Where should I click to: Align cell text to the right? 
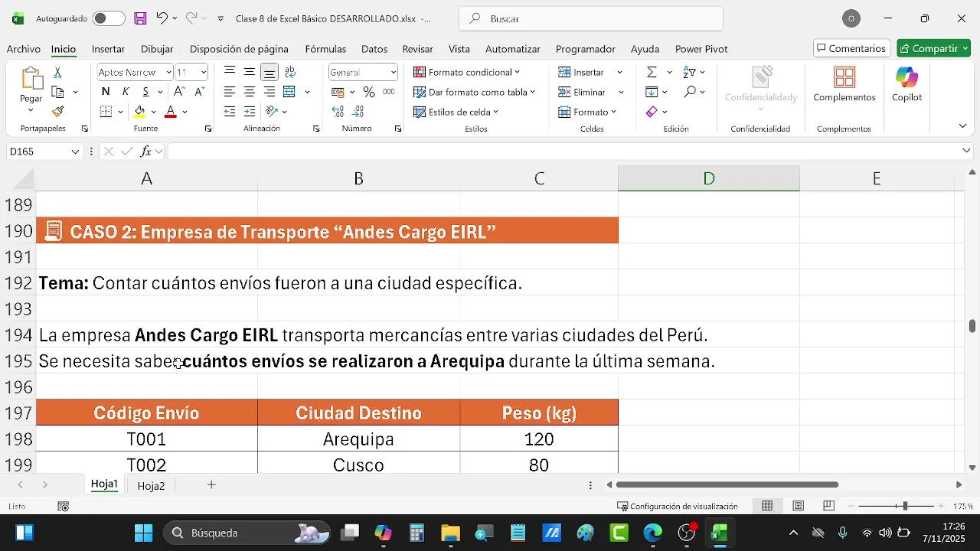click(x=269, y=92)
